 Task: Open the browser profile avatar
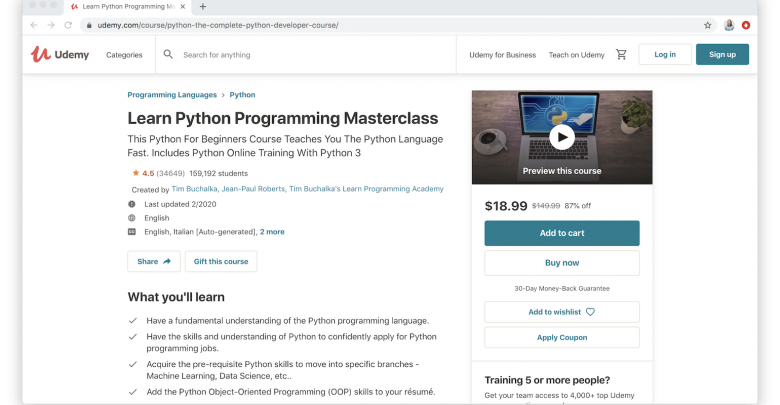[729, 25]
